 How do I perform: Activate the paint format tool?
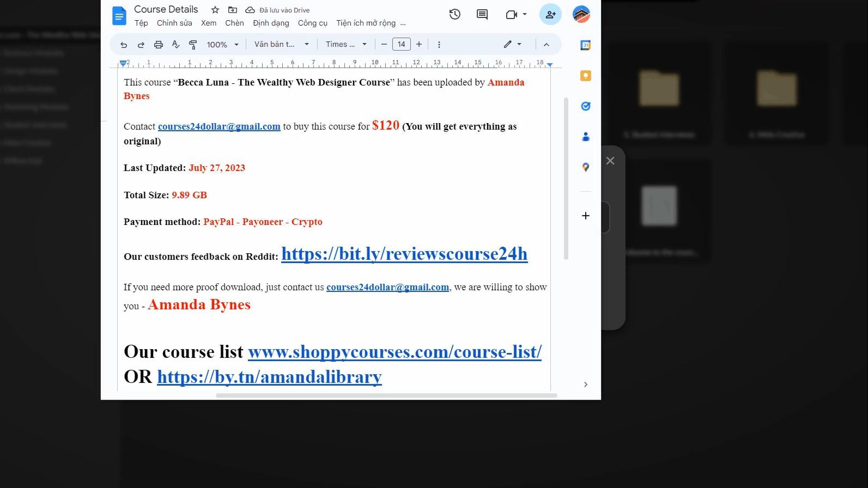coord(193,45)
